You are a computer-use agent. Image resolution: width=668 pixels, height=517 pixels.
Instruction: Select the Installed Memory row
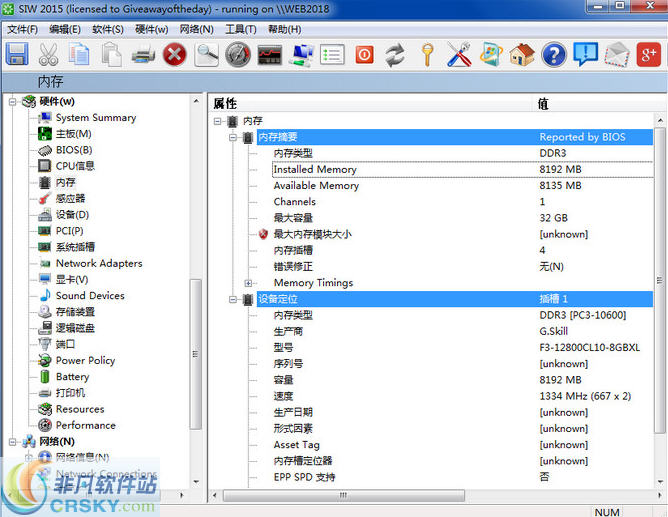pyautogui.click(x=463, y=169)
